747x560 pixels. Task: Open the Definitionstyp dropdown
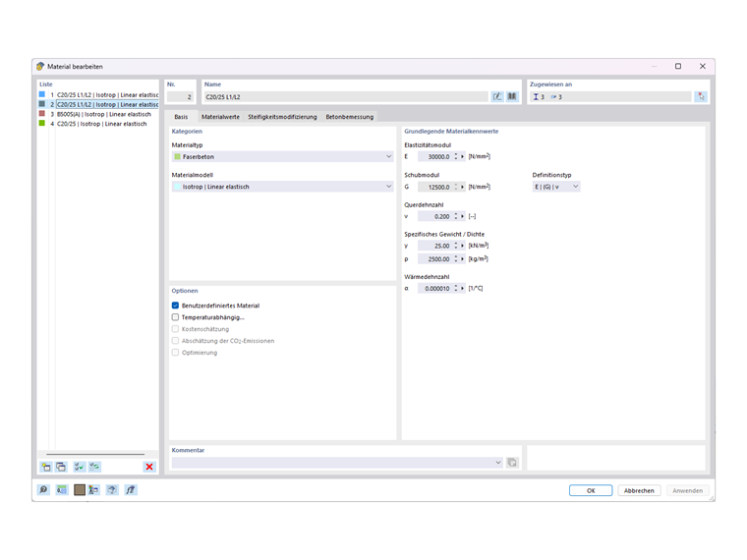(x=556, y=187)
